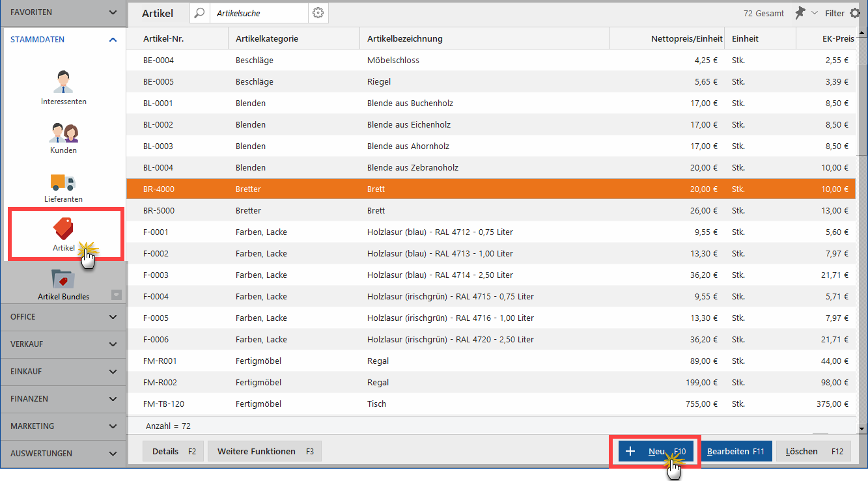Viewport: 868px width, 481px height.
Task: Select row F-0006 Holzlasur irischgrün 2,50 Liter
Action: (x=491, y=340)
